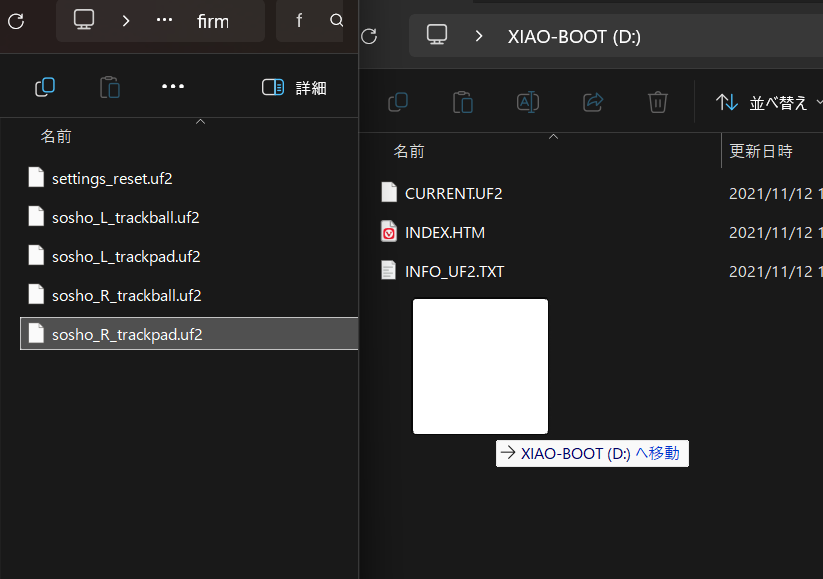
Task: Click 名前 column header in XIAO-BOOT window
Action: (x=409, y=151)
